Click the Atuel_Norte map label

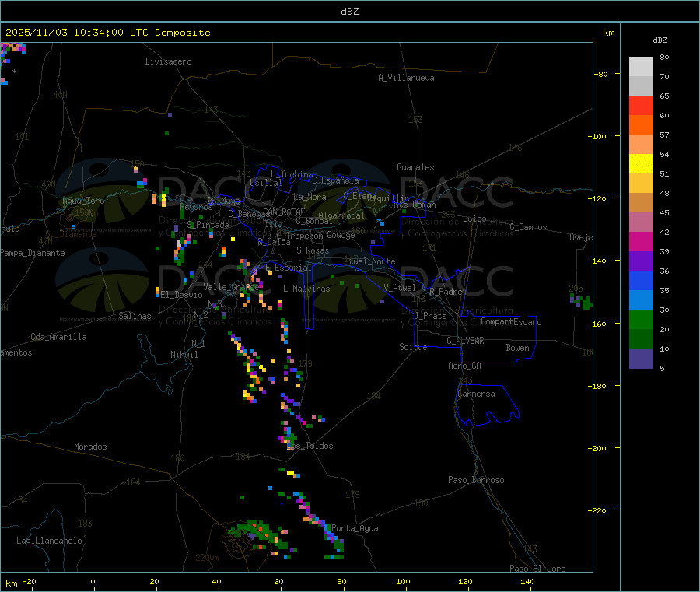(369, 261)
